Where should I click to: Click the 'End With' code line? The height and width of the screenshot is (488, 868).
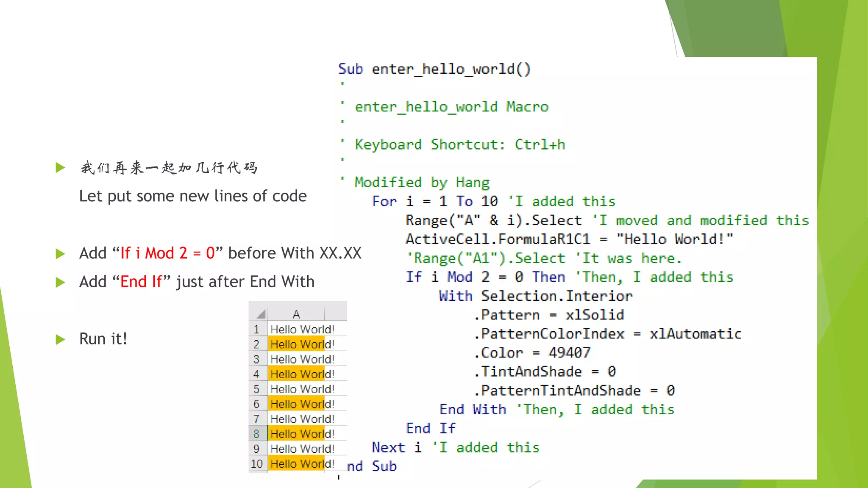click(557, 410)
